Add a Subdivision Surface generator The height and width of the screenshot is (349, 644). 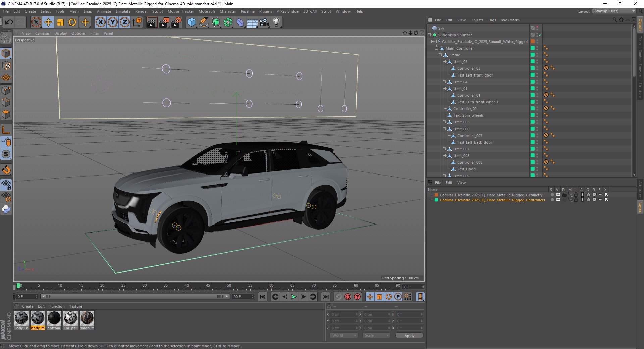click(x=216, y=22)
